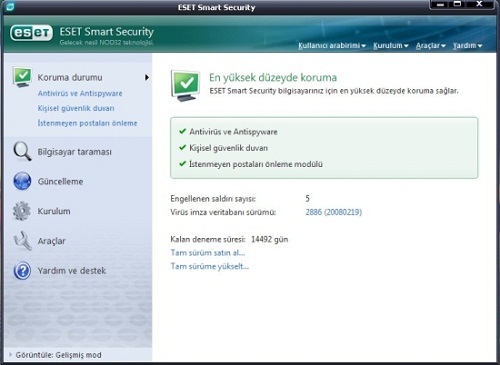Click the Araçlar wrench icon

(x=22, y=241)
